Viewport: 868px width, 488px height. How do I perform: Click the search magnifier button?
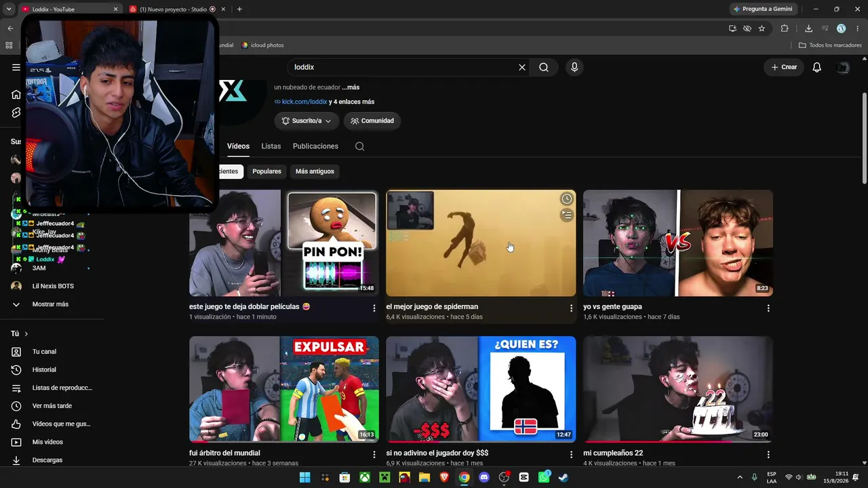point(544,67)
